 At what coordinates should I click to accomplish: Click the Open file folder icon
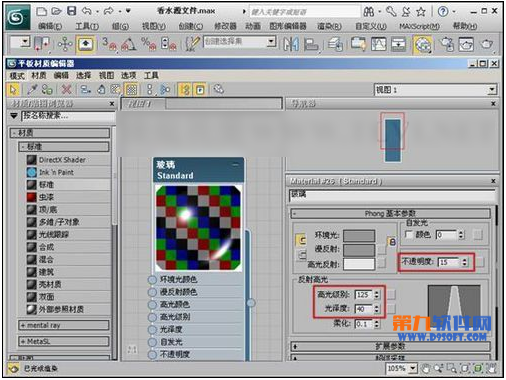point(56,12)
